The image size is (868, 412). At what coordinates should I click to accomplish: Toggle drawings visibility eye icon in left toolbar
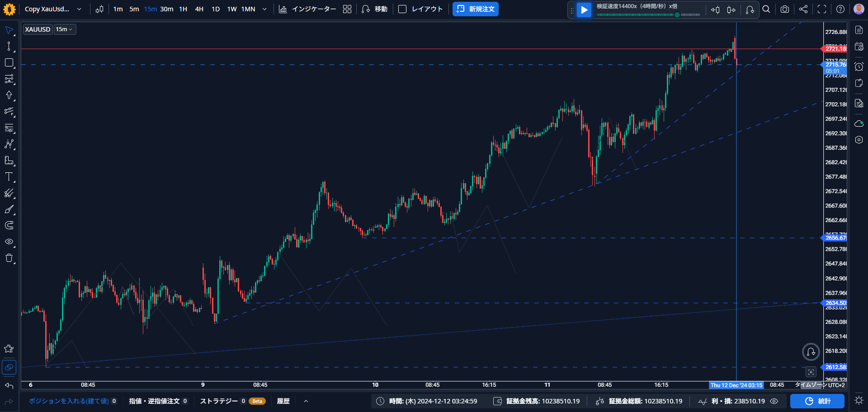pos(9,242)
